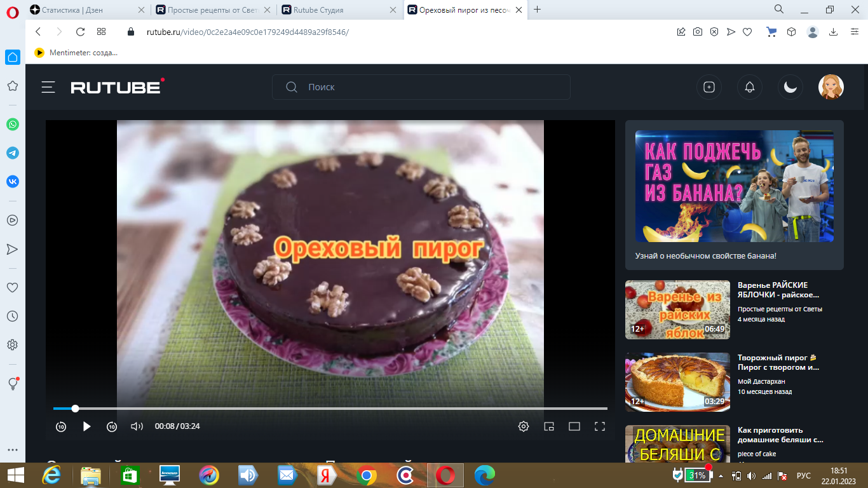Open sidebar three-dots more menu

(x=13, y=450)
